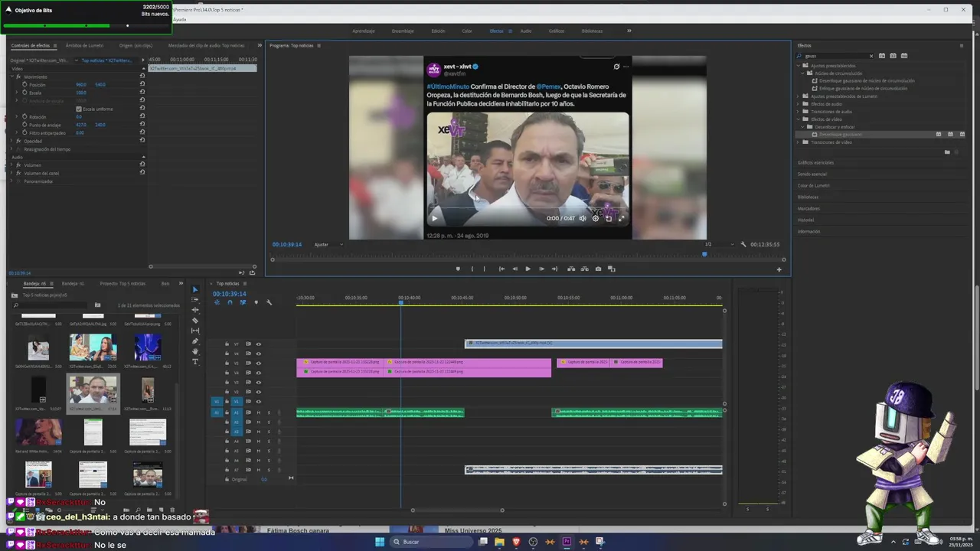Step forward one frame in Program monitor
Screen dimensions: 980x551
(x=541, y=269)
